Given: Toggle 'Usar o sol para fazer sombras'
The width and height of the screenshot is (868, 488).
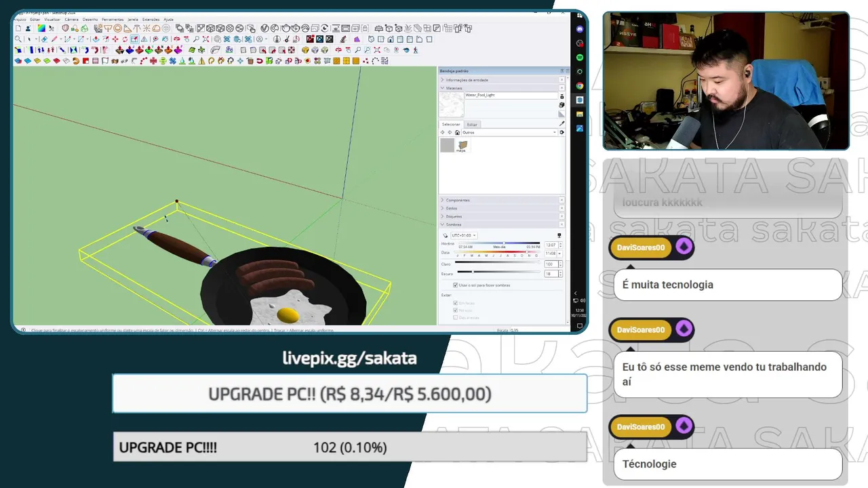Looking at the screenshot, I should tap(455, 285).
